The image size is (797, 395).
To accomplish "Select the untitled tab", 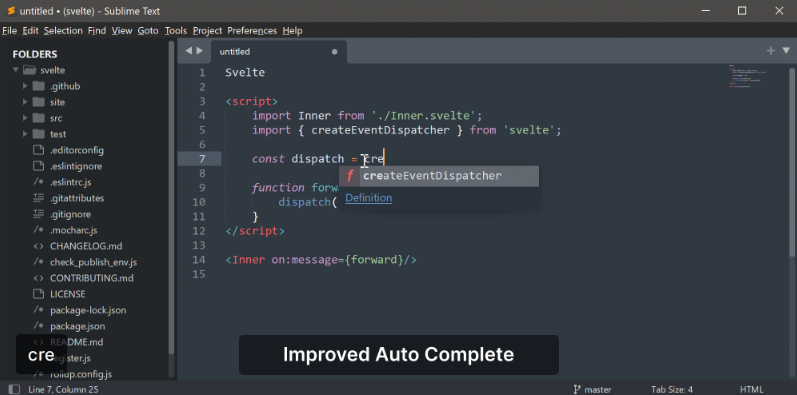I will click(279, 52).
